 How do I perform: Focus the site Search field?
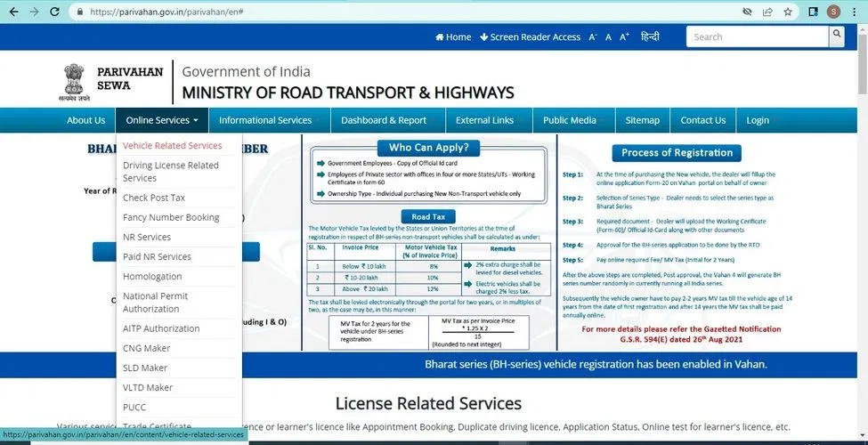pyautogui.click(x=758, y=37)
